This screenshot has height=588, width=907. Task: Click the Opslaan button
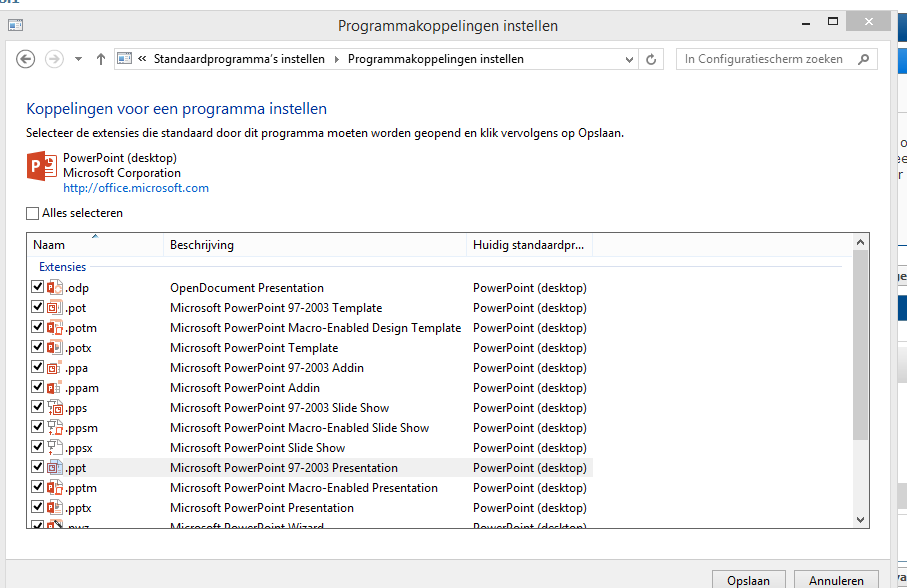pos(749,580)
